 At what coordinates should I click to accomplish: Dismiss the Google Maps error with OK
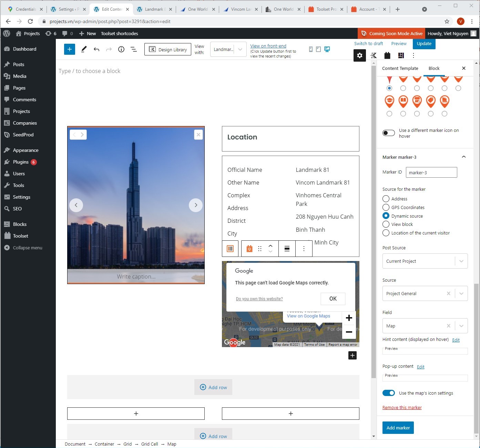(333, 299)
